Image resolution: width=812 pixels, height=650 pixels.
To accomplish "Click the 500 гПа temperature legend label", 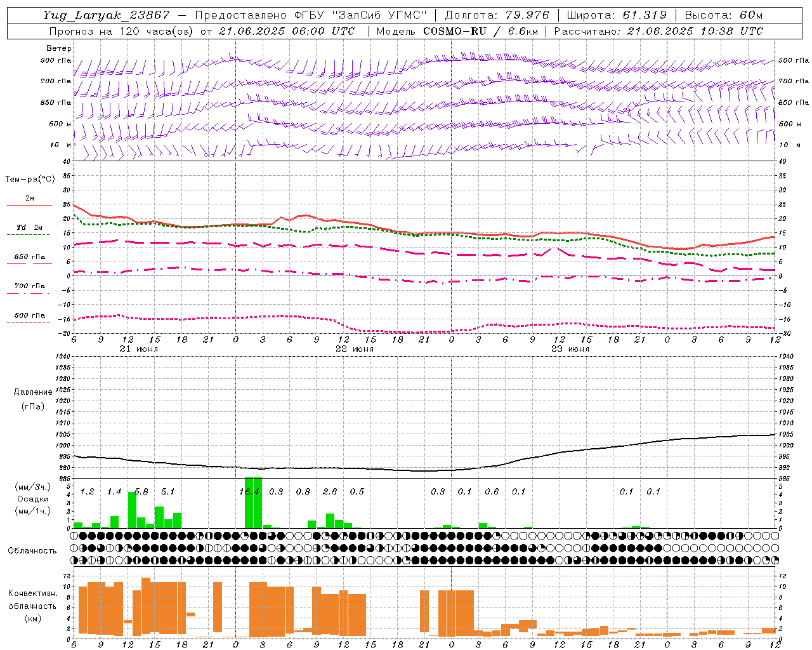I will click(x=30, y=315).
